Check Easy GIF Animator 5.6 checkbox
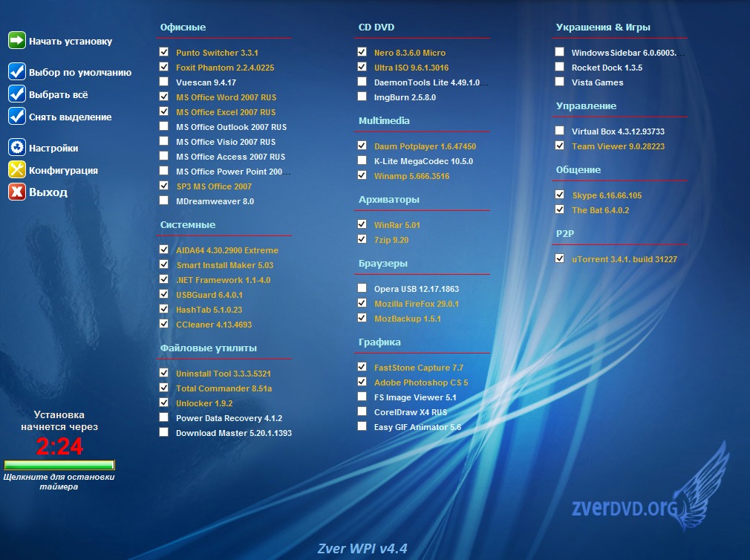750x560 pixels. click(x=362, y=426)
